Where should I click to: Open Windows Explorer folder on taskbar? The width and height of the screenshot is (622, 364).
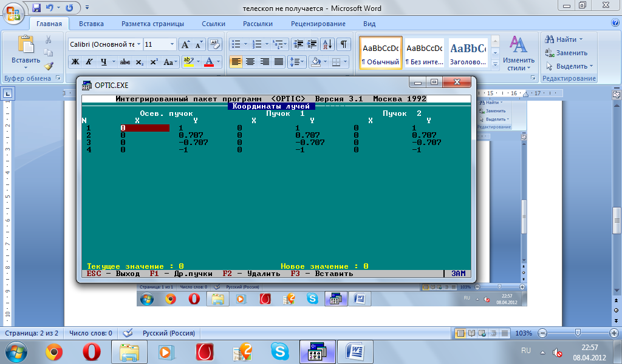129,351
